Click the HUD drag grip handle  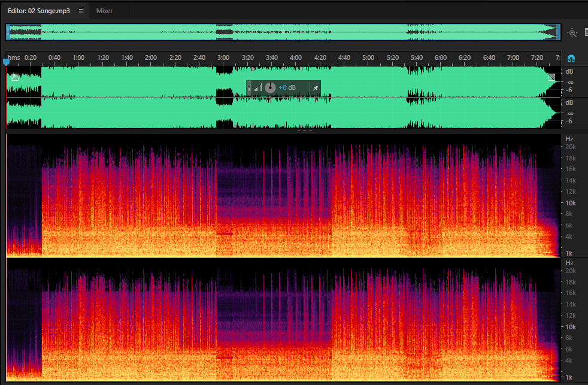point(248,88)
